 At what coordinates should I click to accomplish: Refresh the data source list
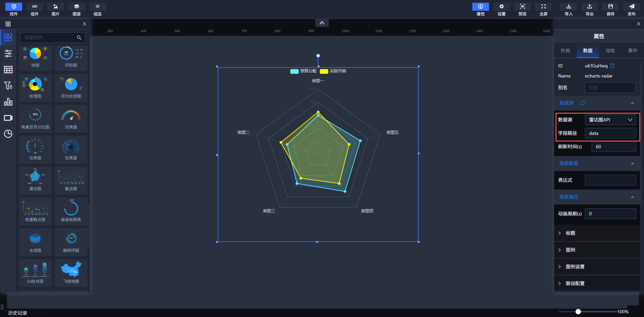(x=583, y=103)
